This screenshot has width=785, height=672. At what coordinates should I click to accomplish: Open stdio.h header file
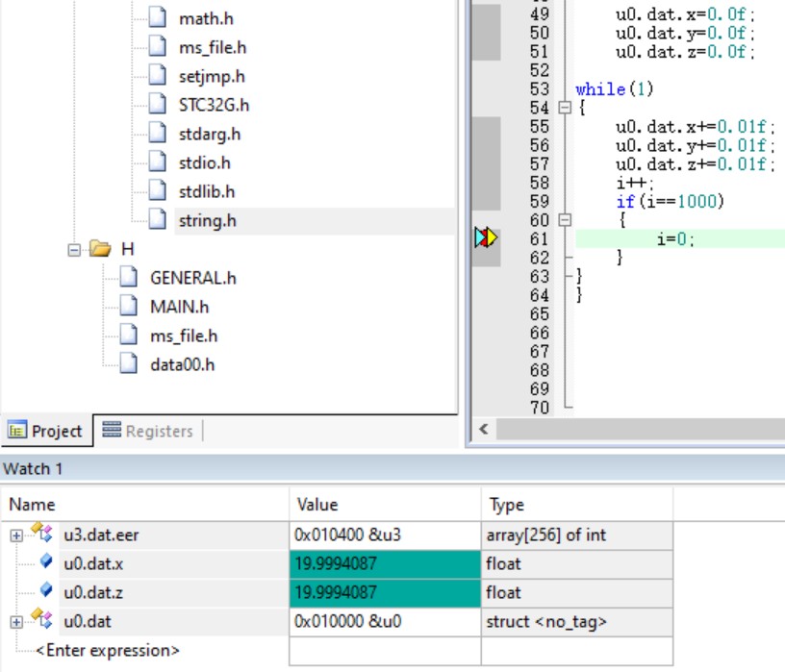(x=204, y=163)
